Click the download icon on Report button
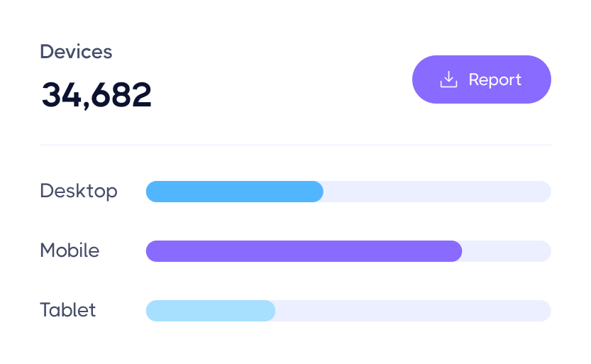This screenshot has height=364, width=591. (448, 79)
